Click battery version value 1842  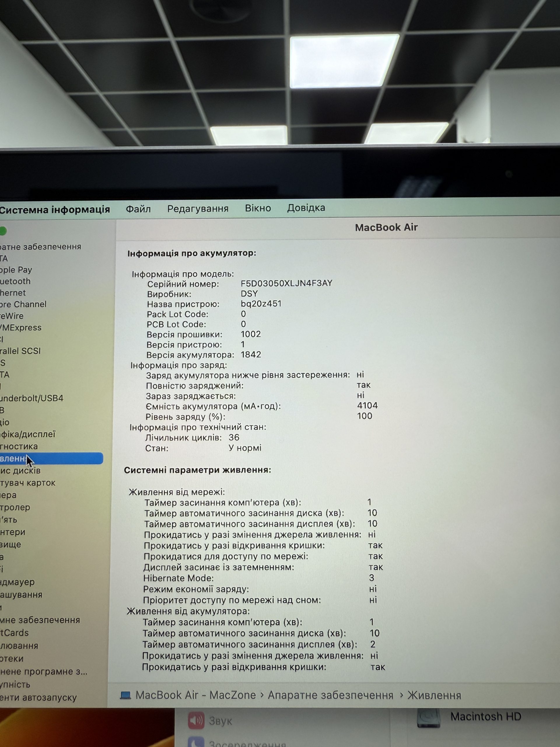click(x=251, y=354)
